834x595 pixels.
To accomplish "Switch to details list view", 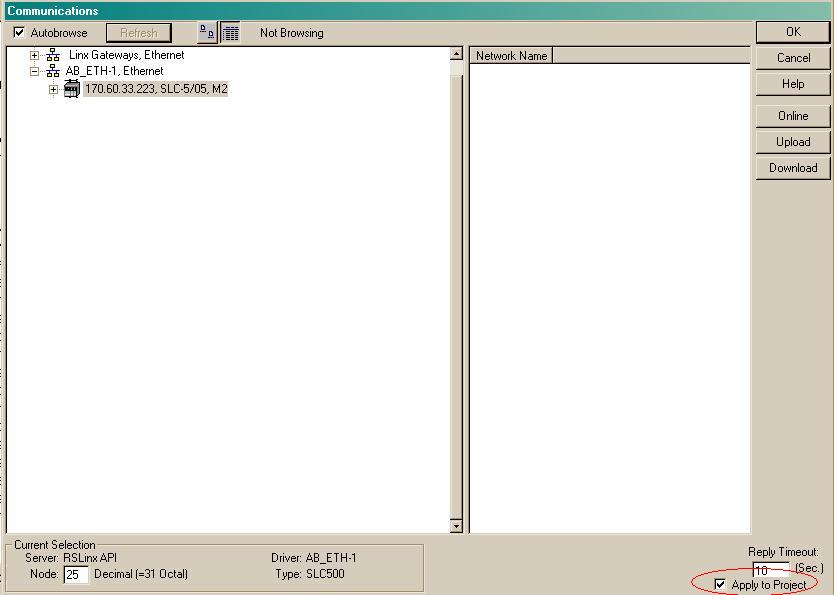I will point(230,33).
